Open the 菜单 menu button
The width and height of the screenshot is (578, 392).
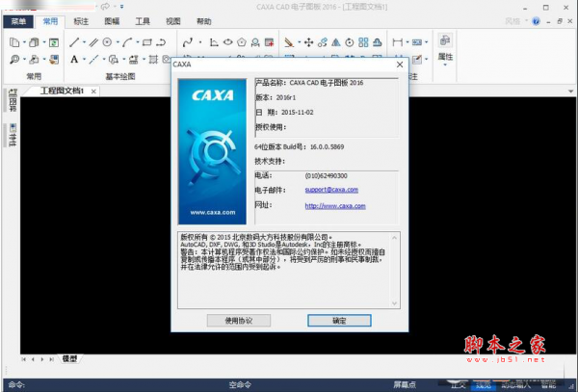pos(18,22)
